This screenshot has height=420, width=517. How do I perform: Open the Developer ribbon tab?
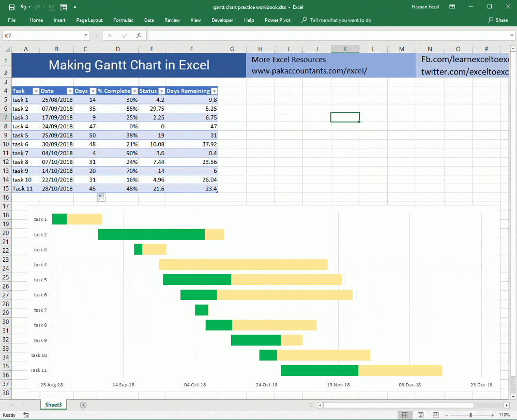point(222,20)
